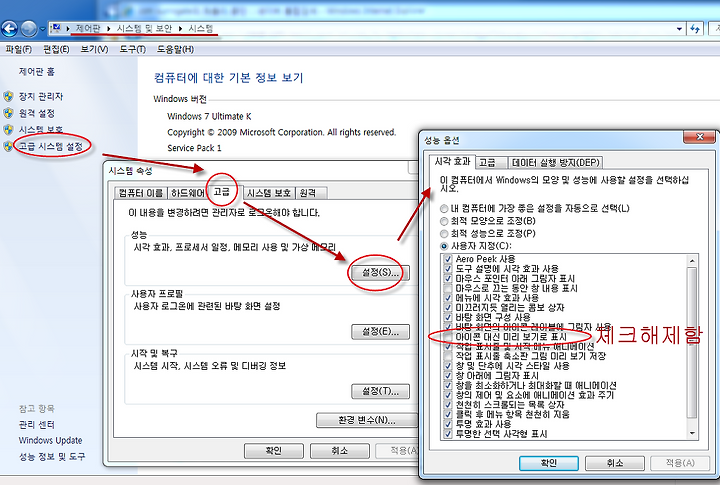This screenshot has width=720, height=485.
Task: Toggle 창 아래에 그림자 표시 checkbox
Action: 448,376
